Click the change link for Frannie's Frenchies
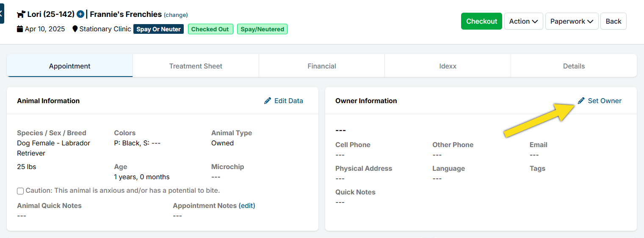 tap(176, 15)
